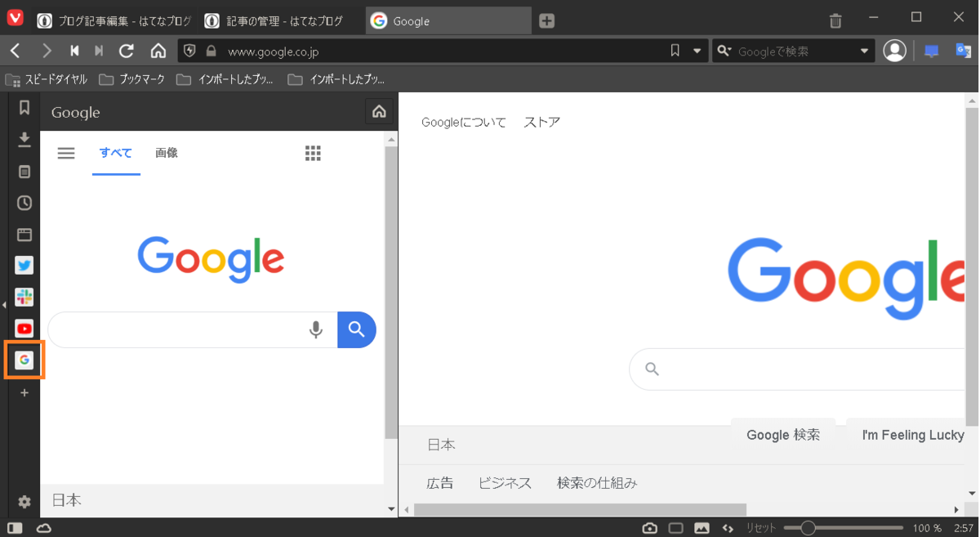Image resolution: width=980 pixels, height=537 pixels.
Task: Click the blue search button in panel
Action: pos(357,329)
